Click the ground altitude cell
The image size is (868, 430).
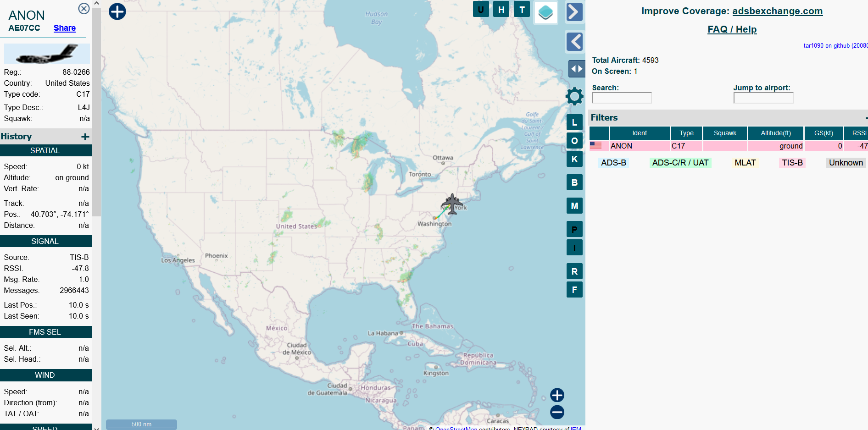pos(776,146)
